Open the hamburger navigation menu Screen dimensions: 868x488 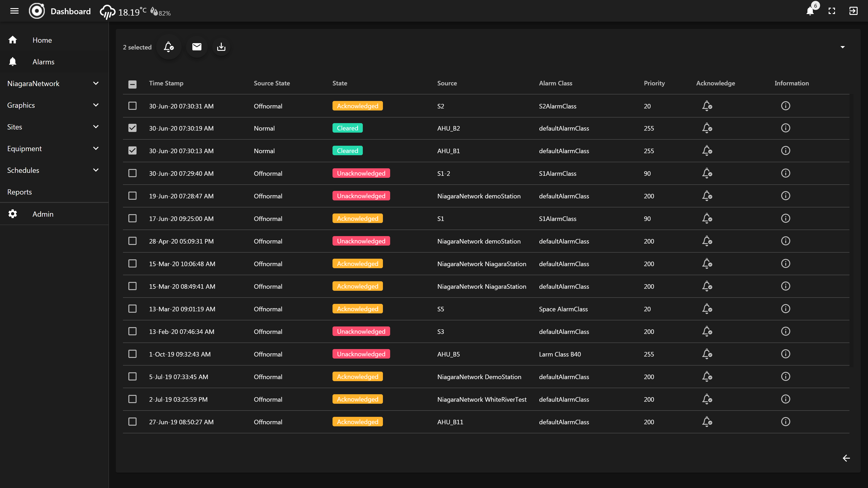(14, 11)
